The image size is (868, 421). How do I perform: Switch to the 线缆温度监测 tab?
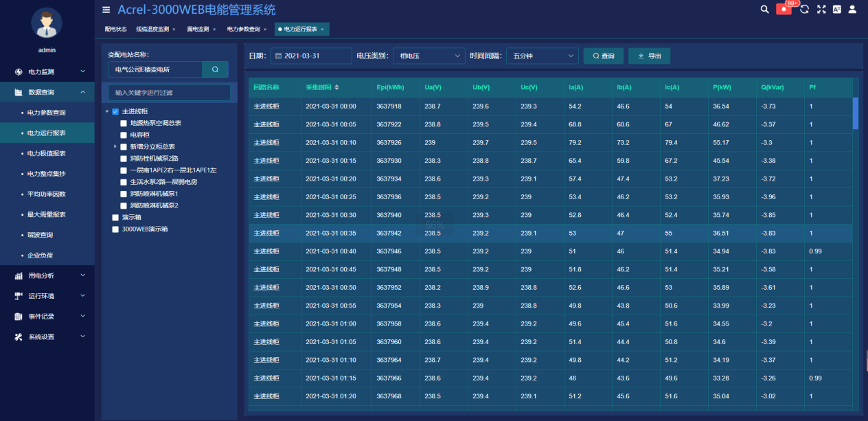[152, 30]
